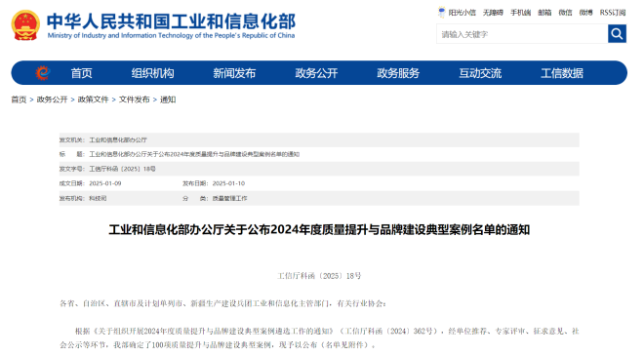Open the 组织机构 menu
The image size is (644, 356).
click(x=153, y=73)
